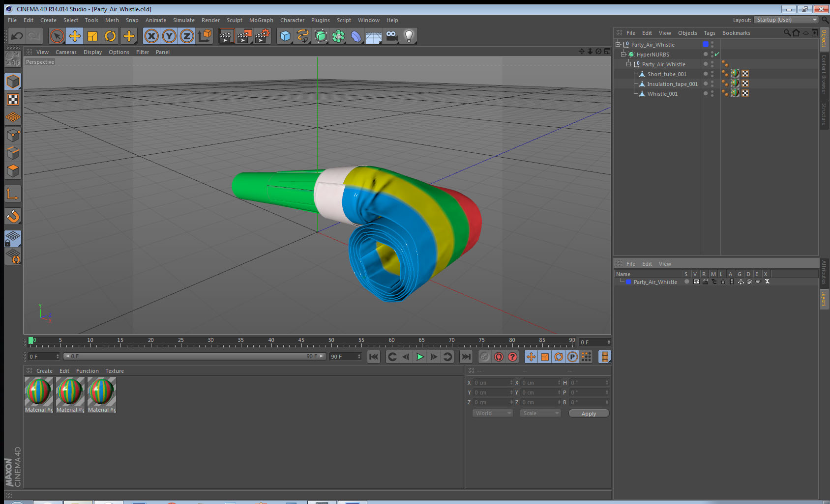
Task: Open the Layout dropdown Startup (User)
Action: click(x=786, y=20)
